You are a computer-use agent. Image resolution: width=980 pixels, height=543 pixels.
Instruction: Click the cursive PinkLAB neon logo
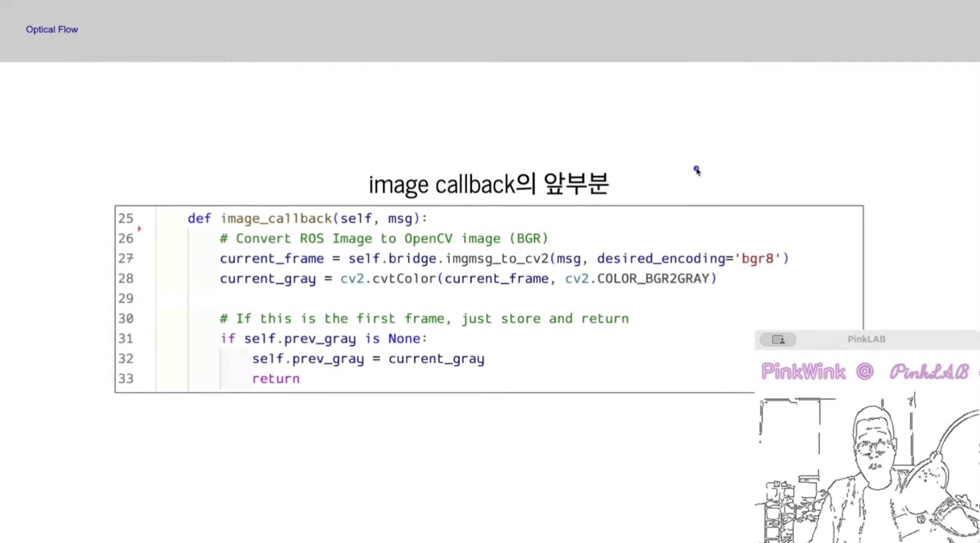929,372
